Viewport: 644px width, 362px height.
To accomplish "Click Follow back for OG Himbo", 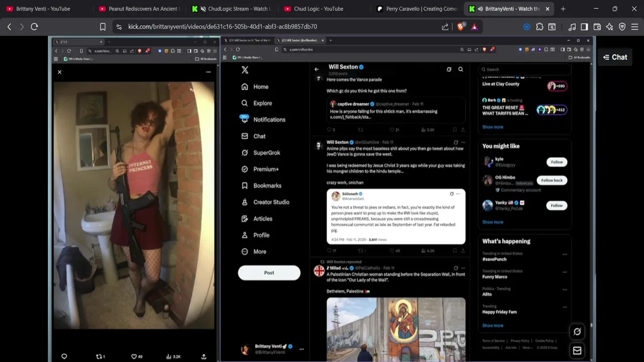I will tap(552, 180).
